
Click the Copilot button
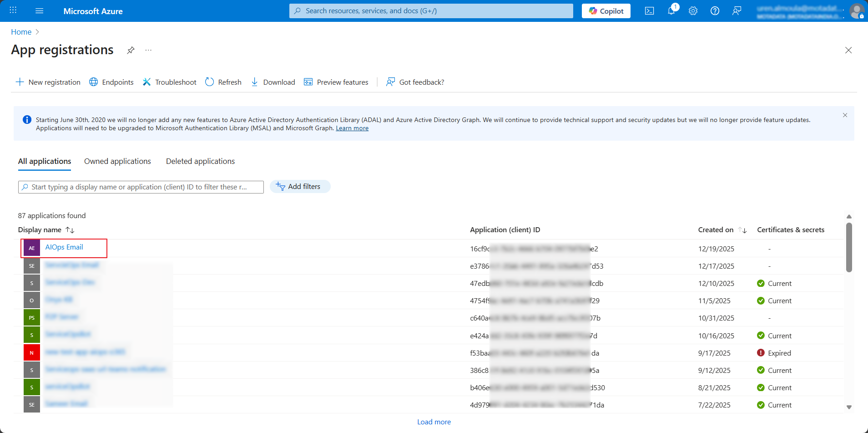tap(606, 11)
